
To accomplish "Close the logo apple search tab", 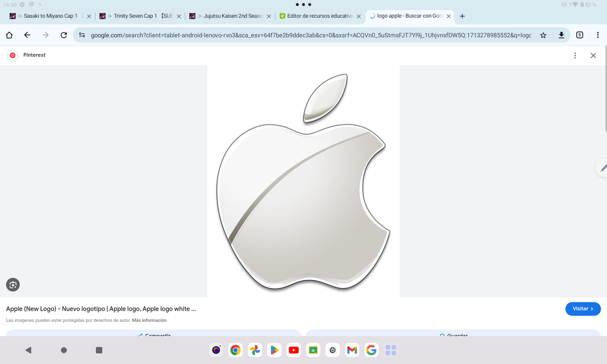I will pos(449,16).
